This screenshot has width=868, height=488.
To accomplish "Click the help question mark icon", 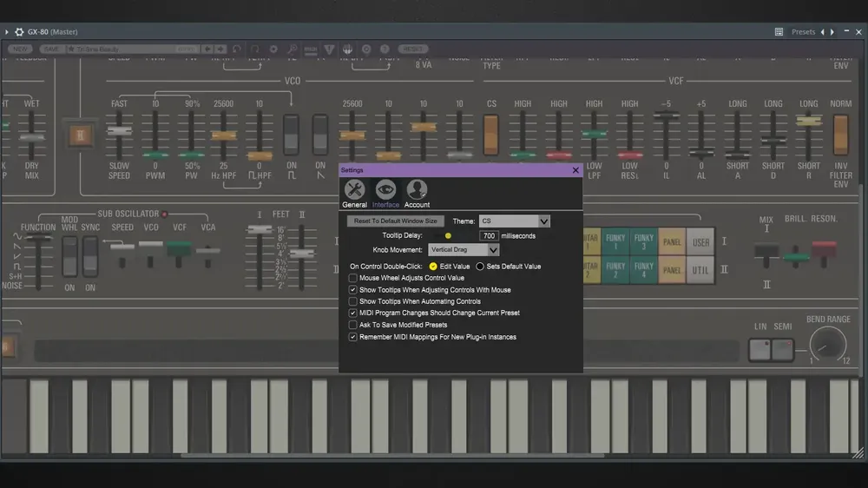I will [x=385, y=49].
